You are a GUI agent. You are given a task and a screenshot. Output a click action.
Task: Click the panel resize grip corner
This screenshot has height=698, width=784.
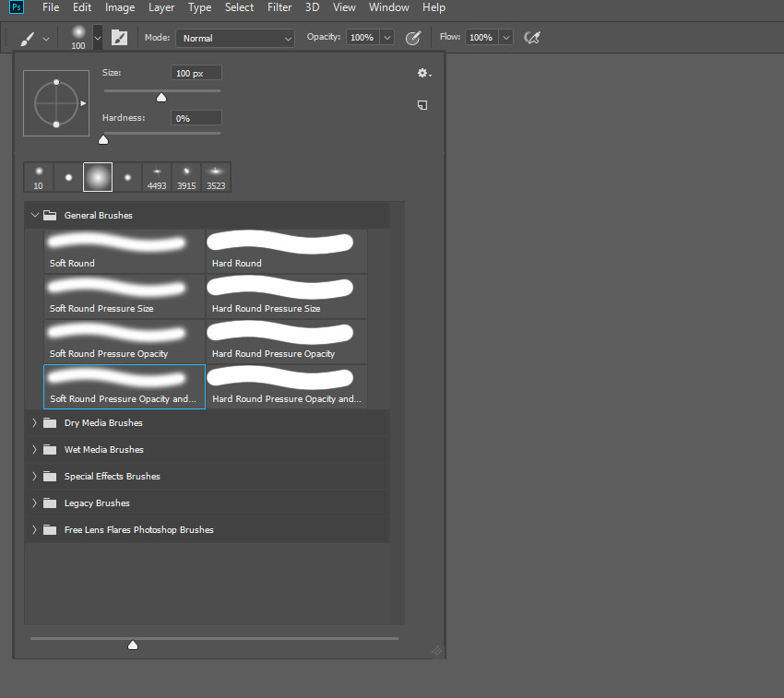click(x=437, y=650)
